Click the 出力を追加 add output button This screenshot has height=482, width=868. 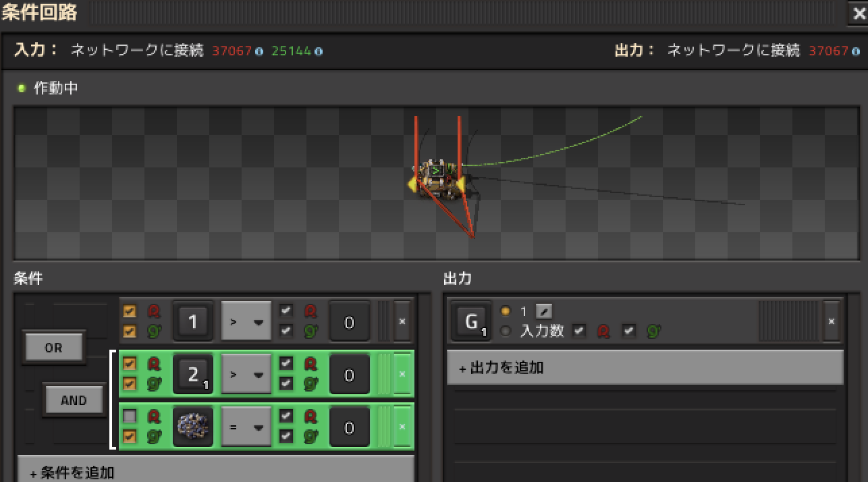click(645, 368)
